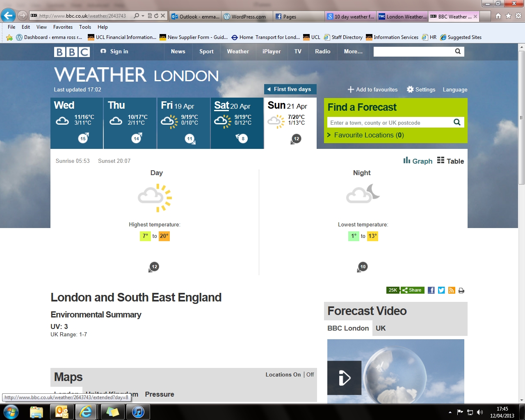
Task: Select the Pressure map tab
Action: [160, 395]
